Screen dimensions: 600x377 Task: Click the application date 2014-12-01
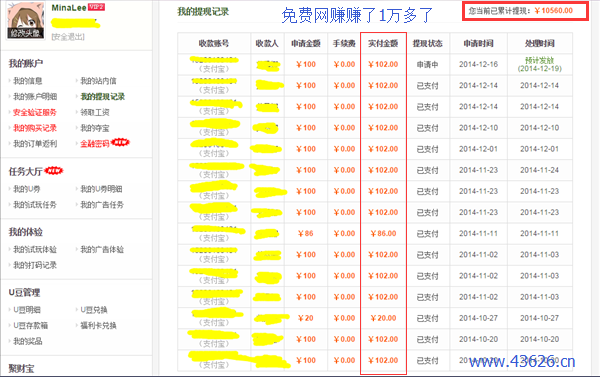[x=478, y=149]
